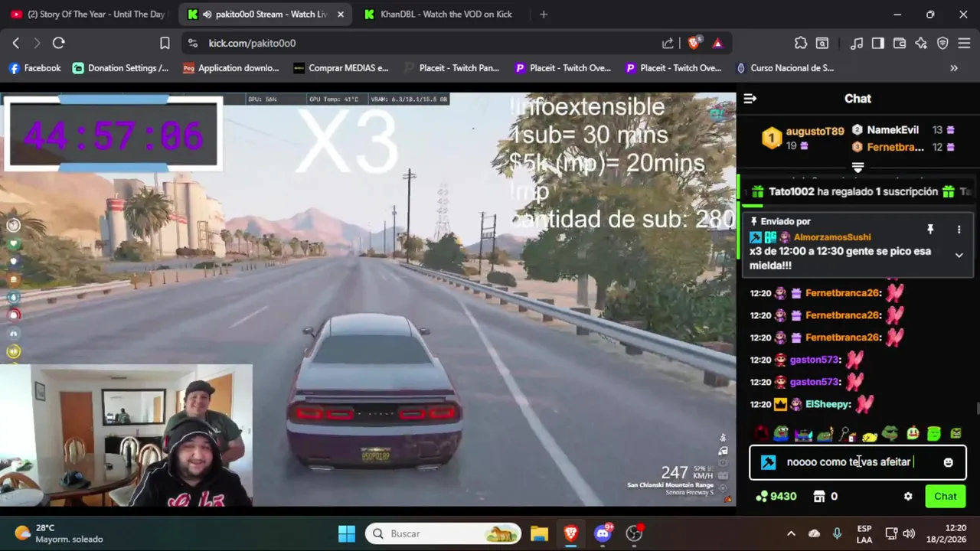The width and height of the screenshot is (980, 551).
Task: Open the browser extensions puzzle icon
Action: 801,44
